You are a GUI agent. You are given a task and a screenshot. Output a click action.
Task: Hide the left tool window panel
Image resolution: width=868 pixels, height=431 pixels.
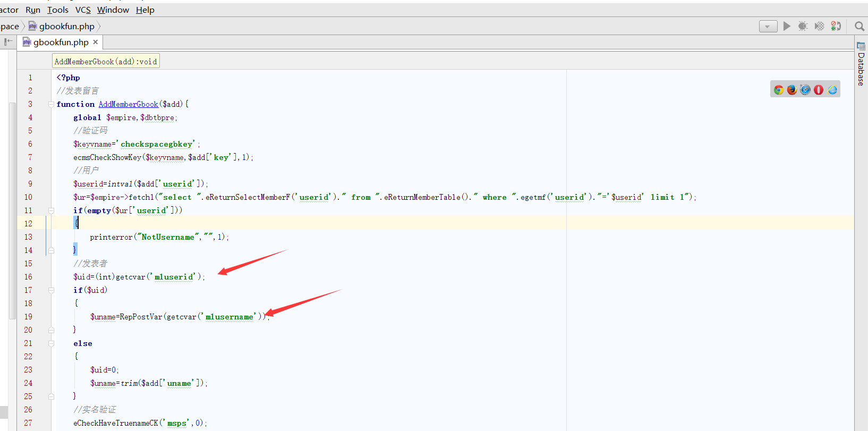tap(8, 42)
